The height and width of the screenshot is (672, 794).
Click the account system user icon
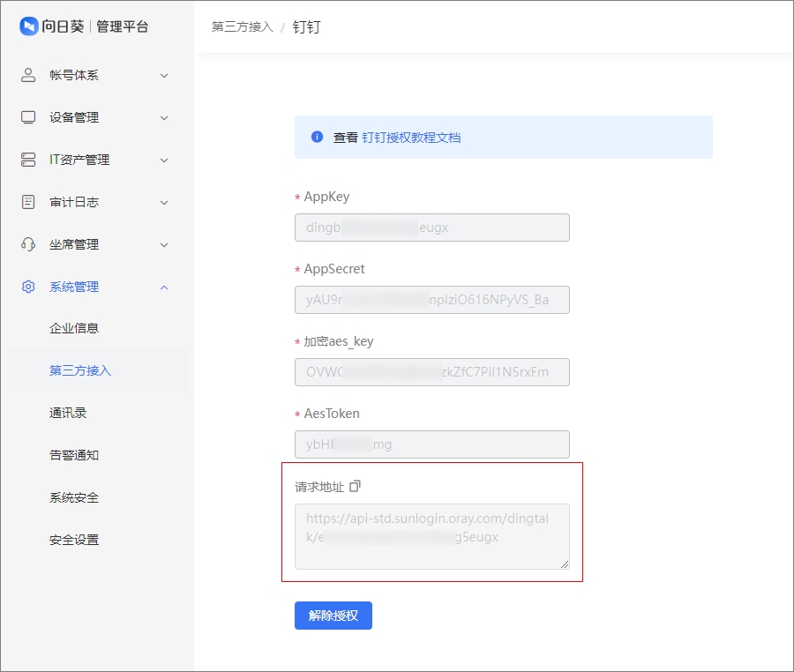click(x=29, y=75)
